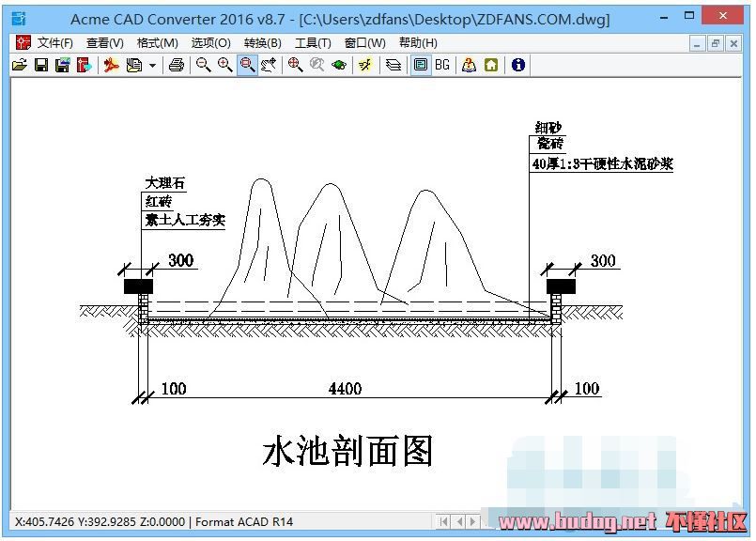Click the 细砂 annotation label

coord(548,128)
